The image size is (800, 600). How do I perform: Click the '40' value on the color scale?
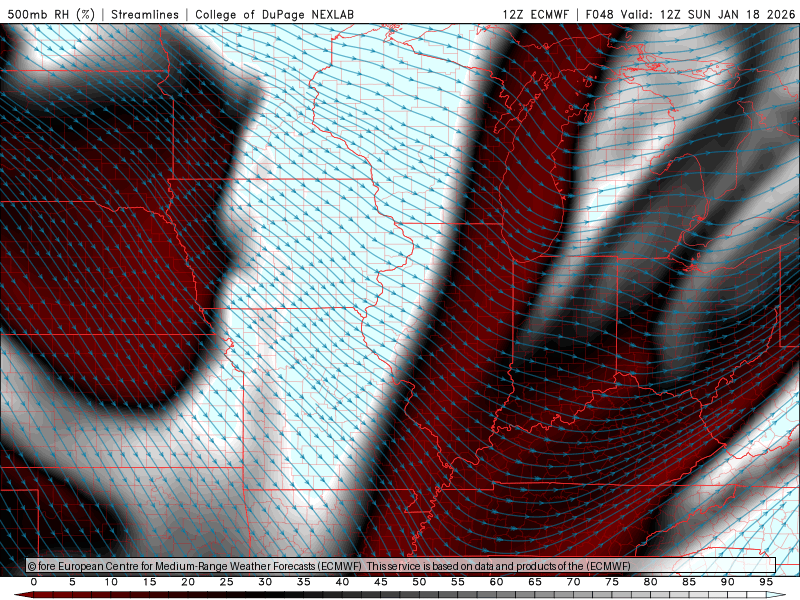point(342,582)
